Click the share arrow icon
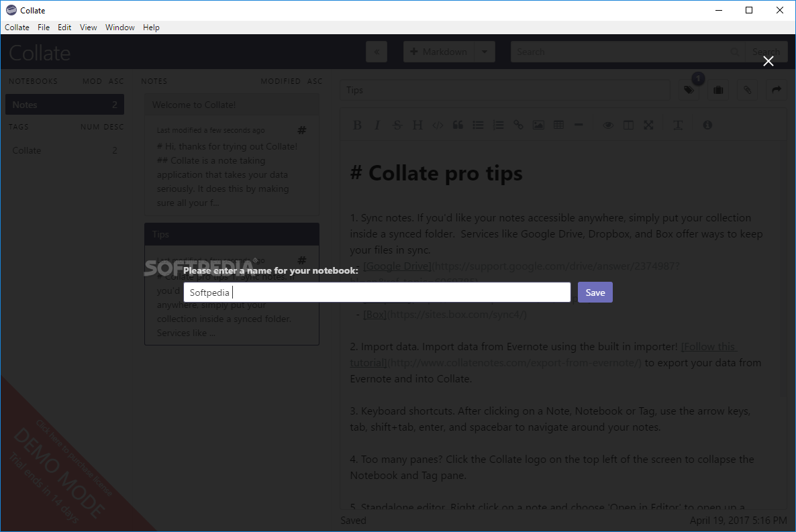Image resolution: width=796 pixels, height=532 pixels. (x=777, y=90)
